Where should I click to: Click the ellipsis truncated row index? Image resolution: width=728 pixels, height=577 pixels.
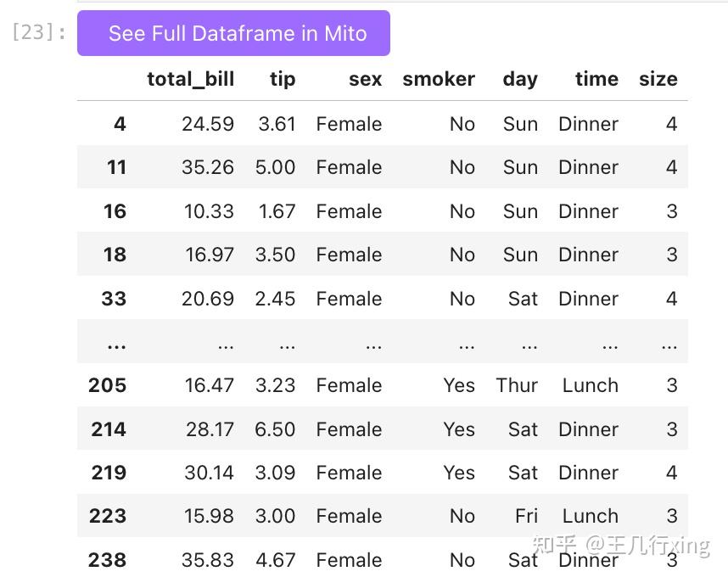(116, 345)
